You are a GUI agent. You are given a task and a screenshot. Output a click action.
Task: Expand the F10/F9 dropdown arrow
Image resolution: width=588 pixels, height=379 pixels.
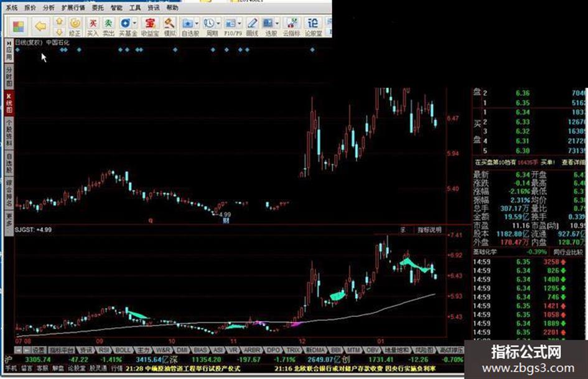pyautogui.click(x=240, y=23)
